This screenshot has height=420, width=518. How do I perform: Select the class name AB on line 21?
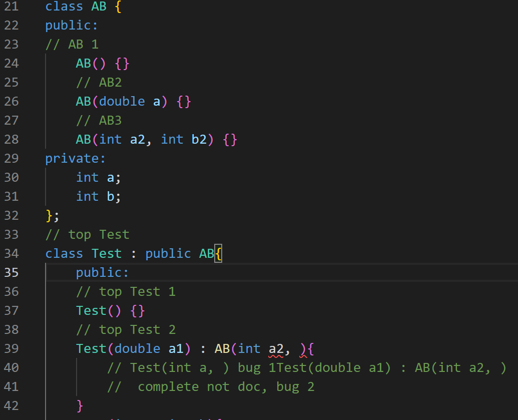click(99, 7)
